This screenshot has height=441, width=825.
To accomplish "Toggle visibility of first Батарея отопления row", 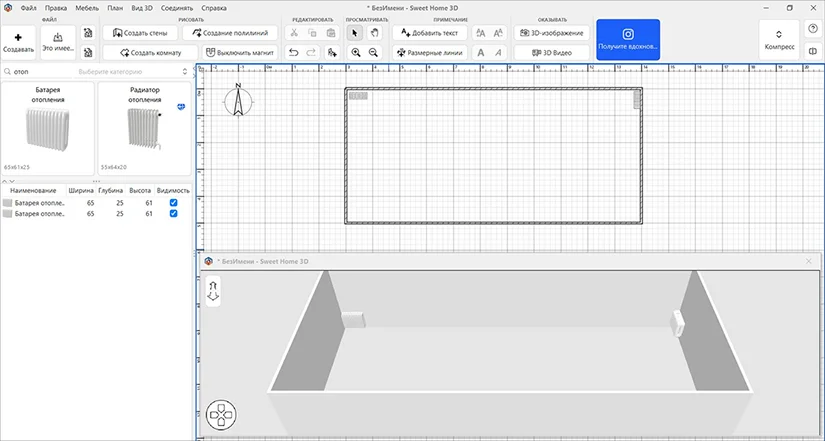I will click(x=174, y=202).
